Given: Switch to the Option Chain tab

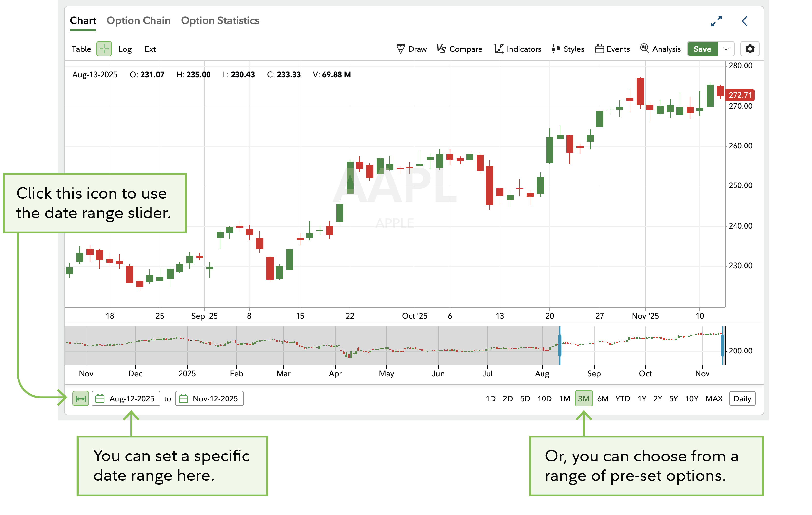Looking at the screenshot, I should [x=138, y=20].
